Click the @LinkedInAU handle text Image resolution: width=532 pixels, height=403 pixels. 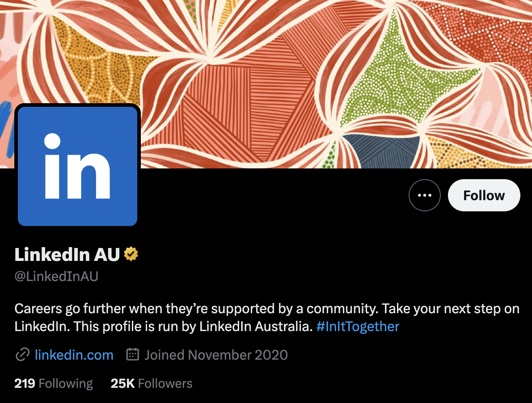click(x=56, y=276)
